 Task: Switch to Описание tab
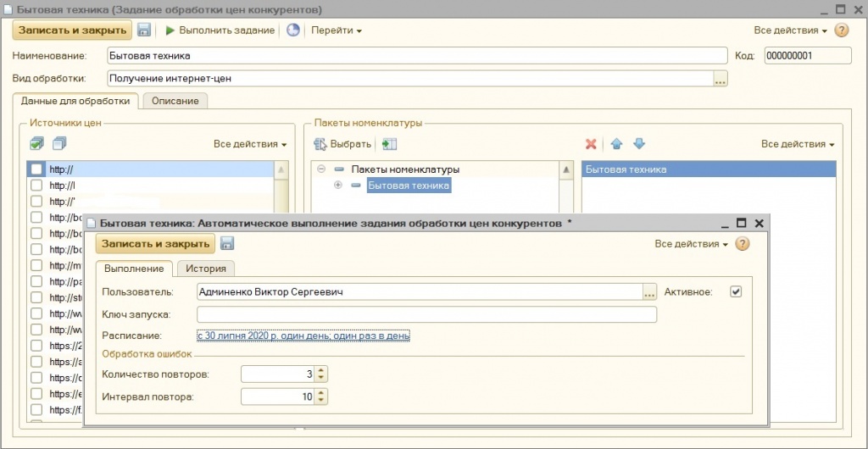pyautogui.click(x=175, y=101)
